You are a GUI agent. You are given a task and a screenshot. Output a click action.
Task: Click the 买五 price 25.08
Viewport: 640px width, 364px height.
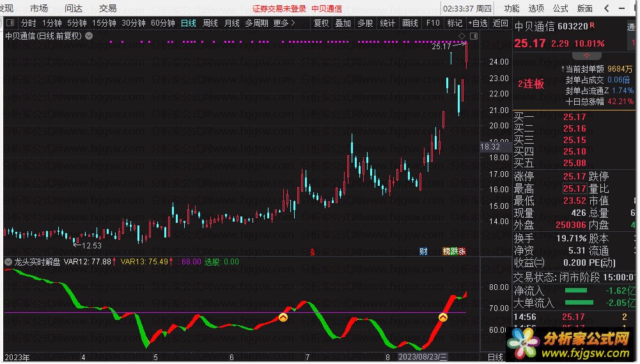pyautogui.click(x=575, y=163)
